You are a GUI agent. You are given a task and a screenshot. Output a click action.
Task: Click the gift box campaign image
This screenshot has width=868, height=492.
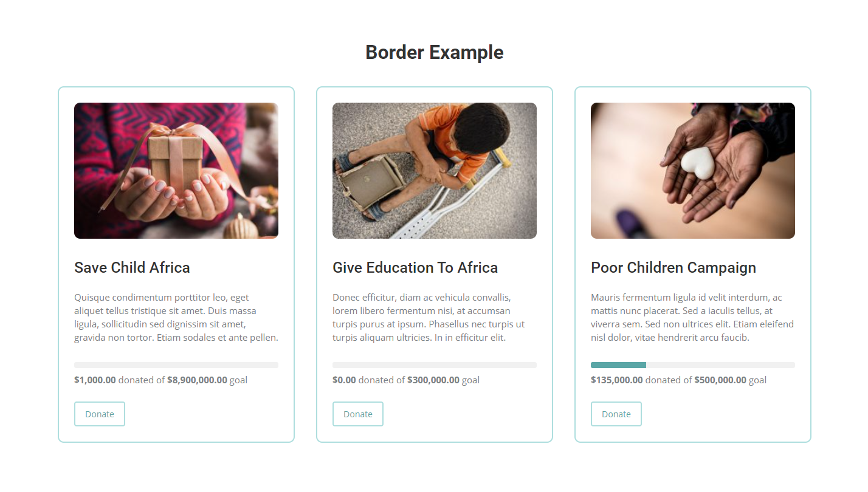(x=176, y=171)
